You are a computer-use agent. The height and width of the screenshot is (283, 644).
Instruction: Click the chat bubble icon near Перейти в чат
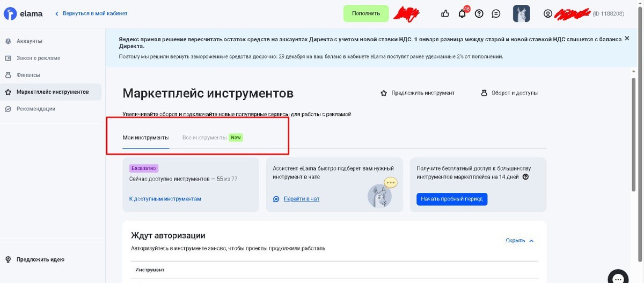(276, 199)
